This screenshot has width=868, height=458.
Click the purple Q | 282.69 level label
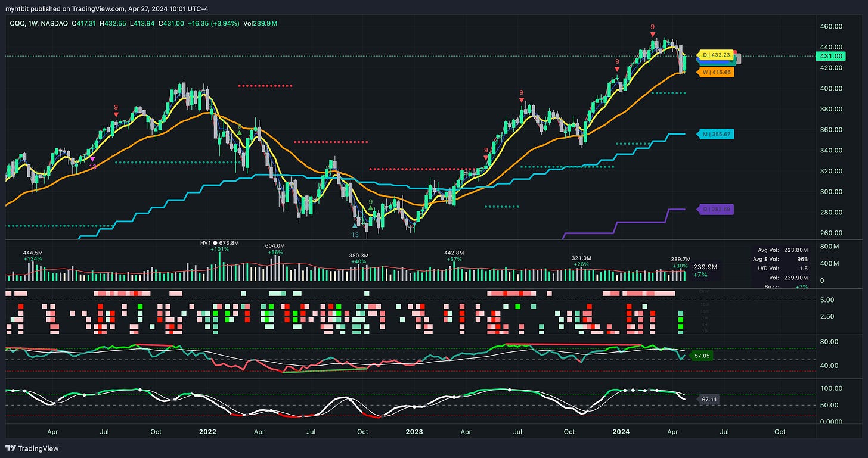[715, 210]
